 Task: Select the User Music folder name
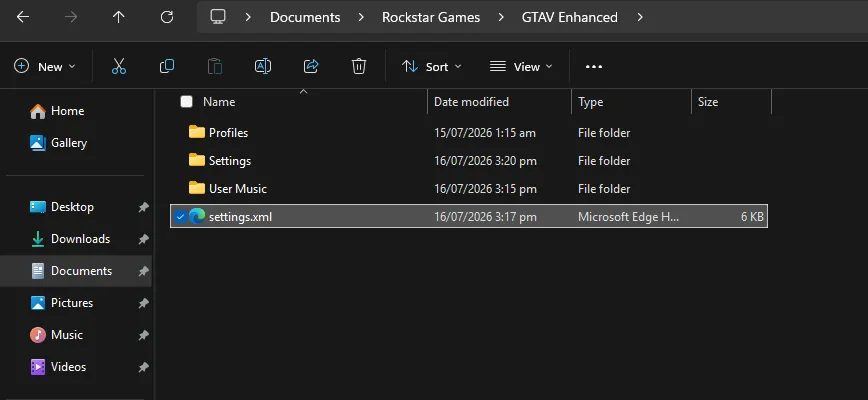point(237,189)
